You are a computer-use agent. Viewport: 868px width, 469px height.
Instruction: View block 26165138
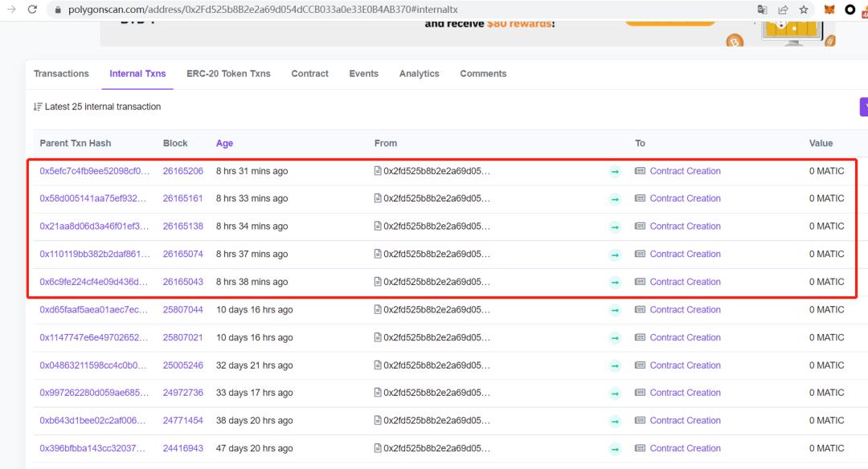[182, 226]
